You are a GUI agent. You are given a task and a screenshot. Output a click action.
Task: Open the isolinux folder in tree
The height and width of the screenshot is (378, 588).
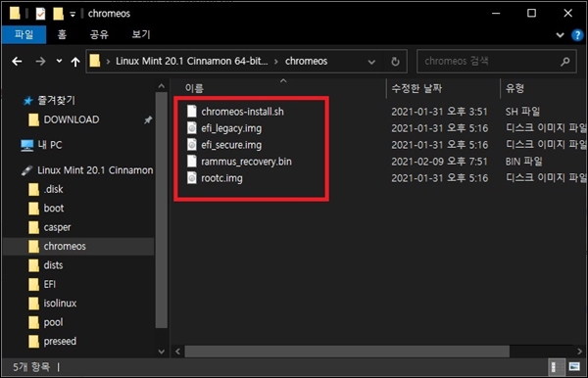point(60,303)
